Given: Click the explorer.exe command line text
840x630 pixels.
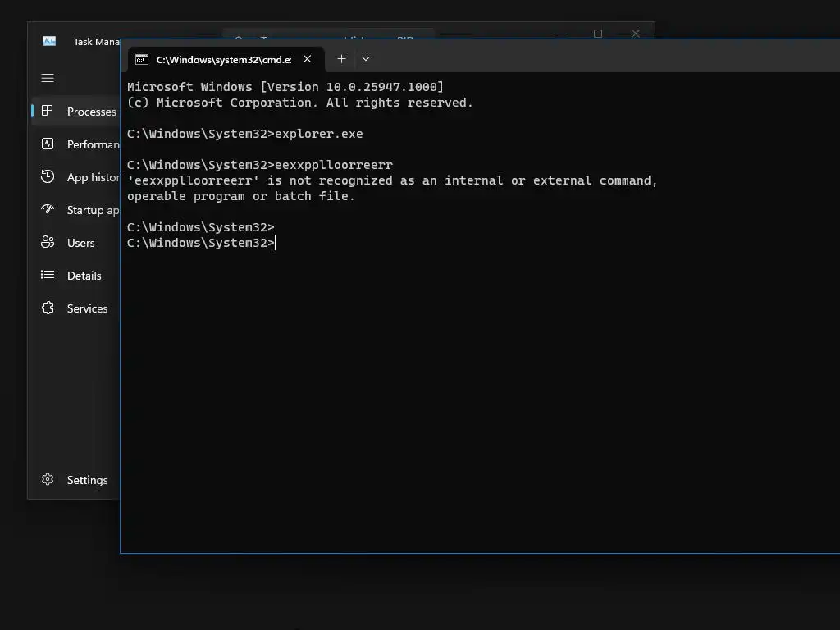Looking at the screenshot, I should pos(244,134).
